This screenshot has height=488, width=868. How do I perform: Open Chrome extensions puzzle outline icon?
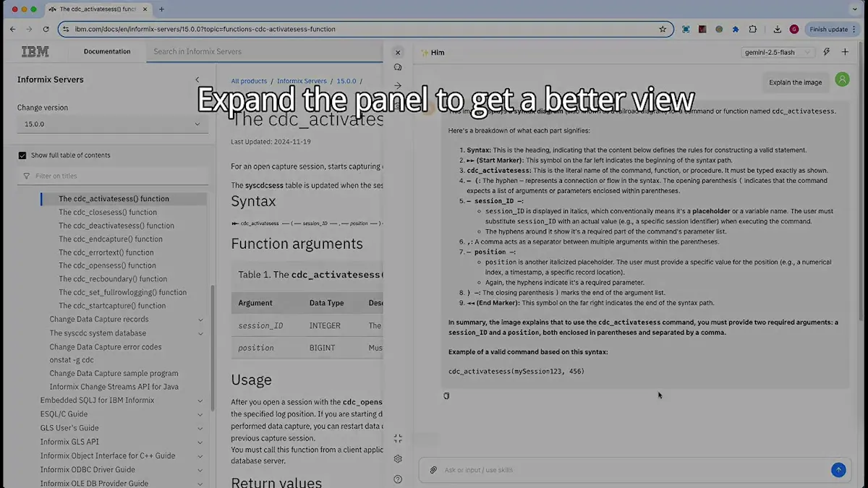(753, 29)
